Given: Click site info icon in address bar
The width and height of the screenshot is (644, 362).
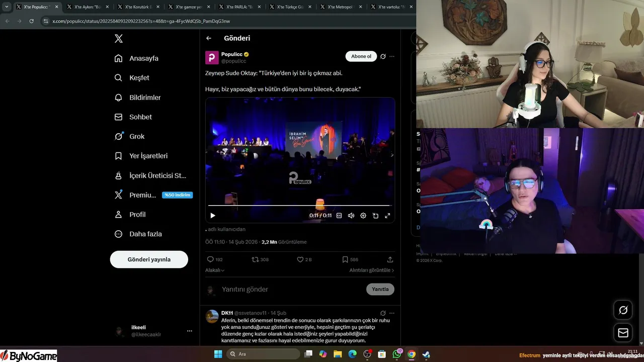Looking at the screenshot, I should (46, 21).
